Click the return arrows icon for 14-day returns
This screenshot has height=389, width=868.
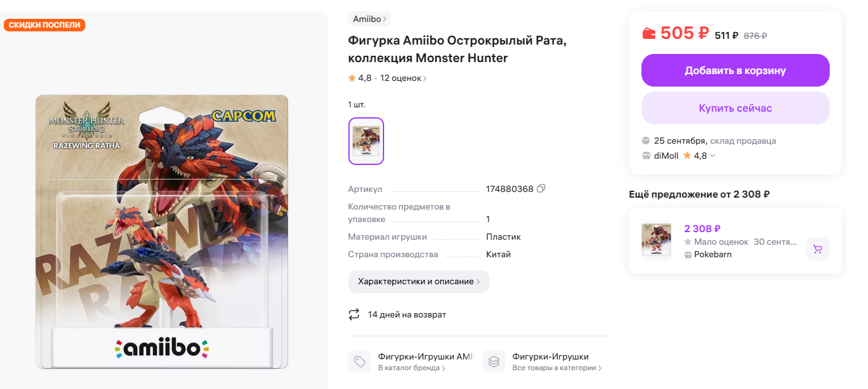(x=354, y=314)
